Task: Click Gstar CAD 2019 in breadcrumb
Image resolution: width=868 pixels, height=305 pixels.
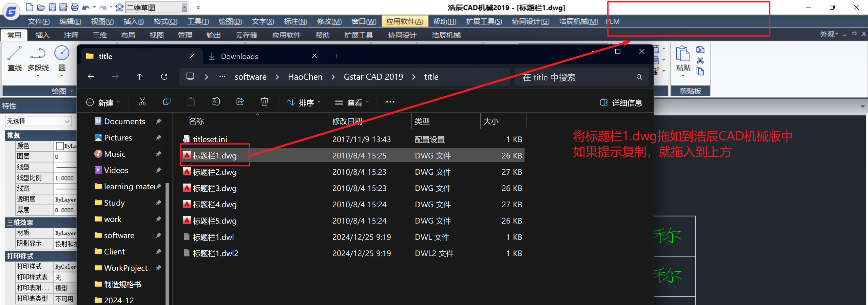Action: [x=373, y=77]
